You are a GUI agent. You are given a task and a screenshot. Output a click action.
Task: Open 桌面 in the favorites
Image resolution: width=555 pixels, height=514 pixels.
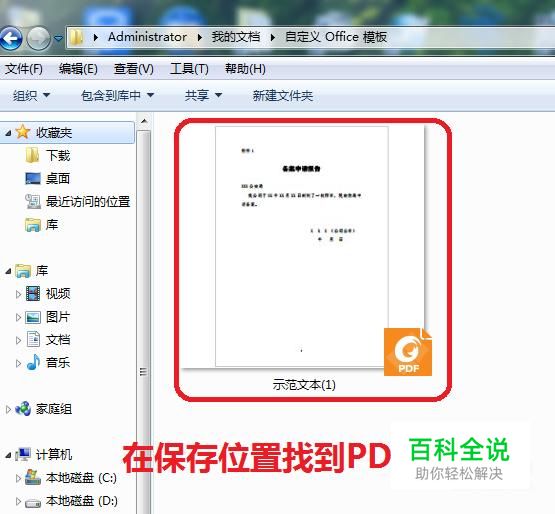click(x=58, y=178)
